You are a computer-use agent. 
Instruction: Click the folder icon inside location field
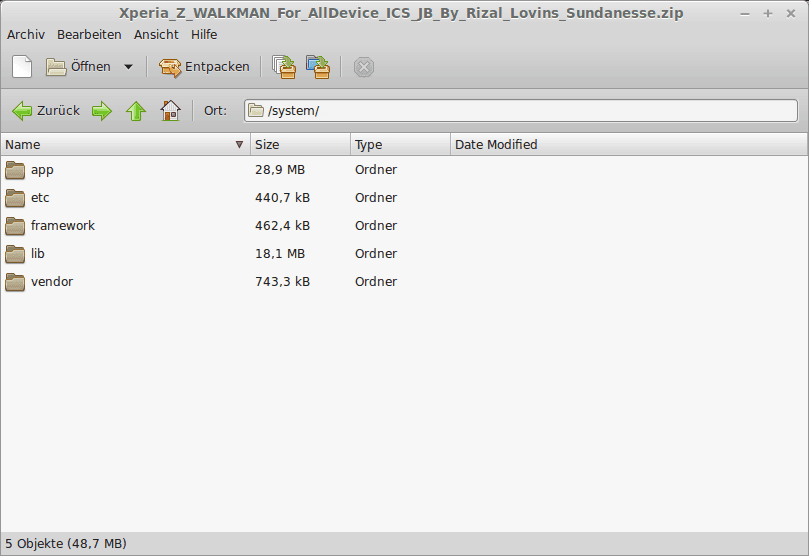tap(256, 110)
